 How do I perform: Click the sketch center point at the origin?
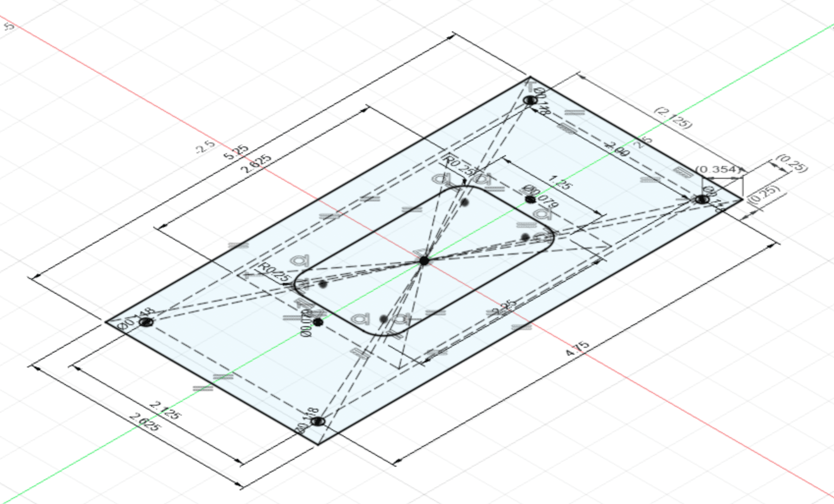coord(424,261)
